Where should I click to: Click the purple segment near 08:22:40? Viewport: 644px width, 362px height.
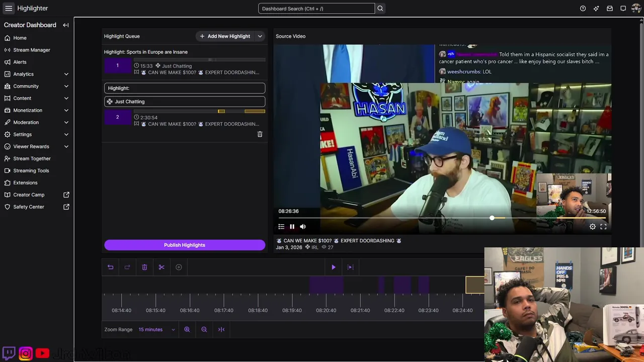[x=403, y=285]
